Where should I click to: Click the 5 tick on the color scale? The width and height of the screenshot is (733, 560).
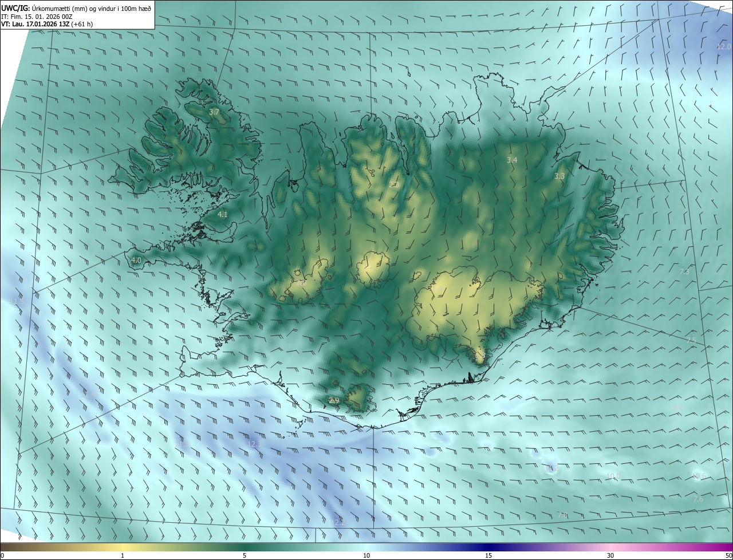245,555
